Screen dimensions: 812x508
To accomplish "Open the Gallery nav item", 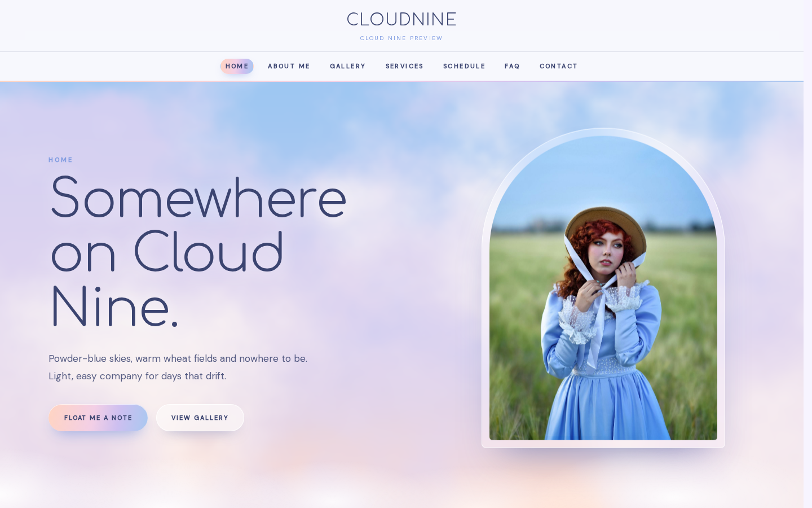I will [x=348, y=66].
